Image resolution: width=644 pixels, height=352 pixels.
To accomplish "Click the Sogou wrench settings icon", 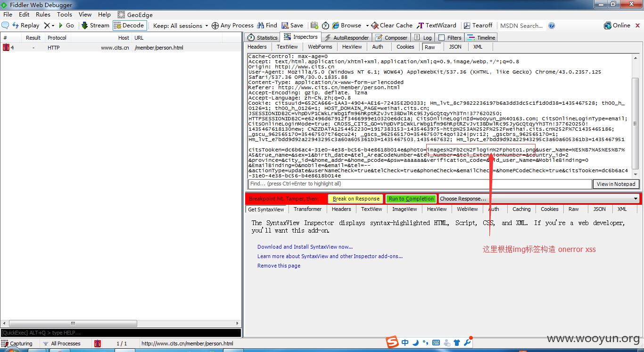I will tap(468, 343).
